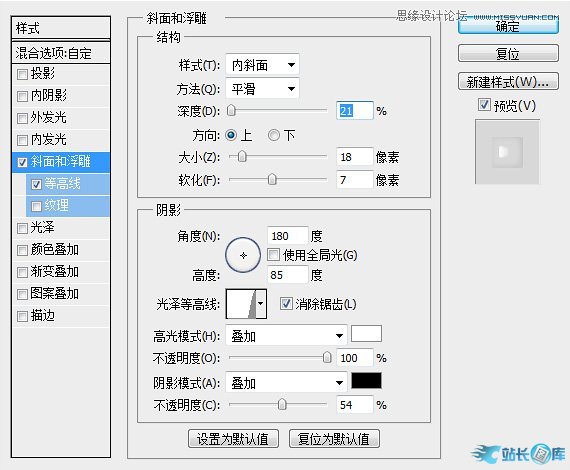Image resolution: width=570 pixels, height=470 pixels.
Task: Click the 软化(F) slider handle
Action: click(x=272, y=179)
